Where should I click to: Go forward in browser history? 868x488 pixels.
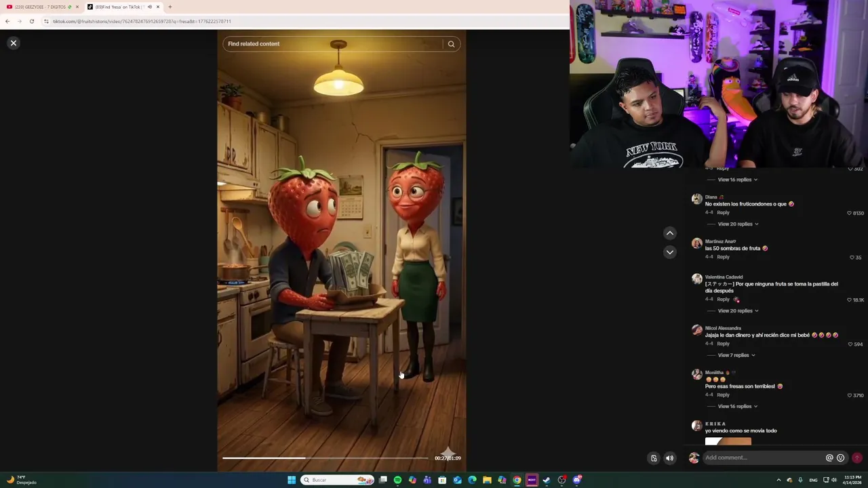click(x=19, y=21)
